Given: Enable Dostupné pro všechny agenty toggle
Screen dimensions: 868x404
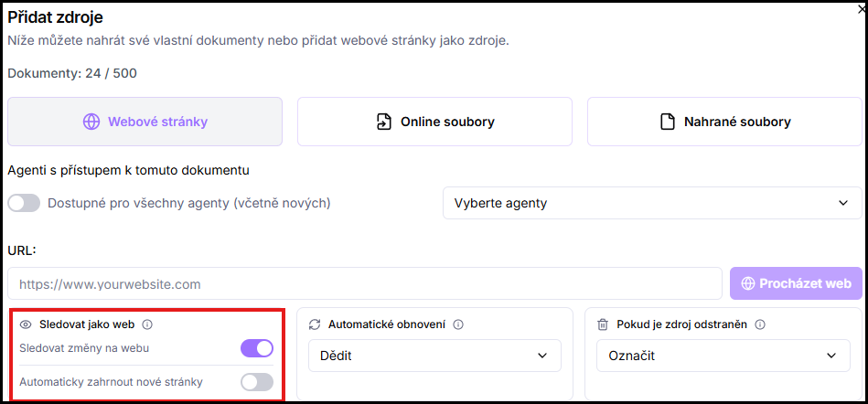Looking at the screenshot, I should click(24, 203).
